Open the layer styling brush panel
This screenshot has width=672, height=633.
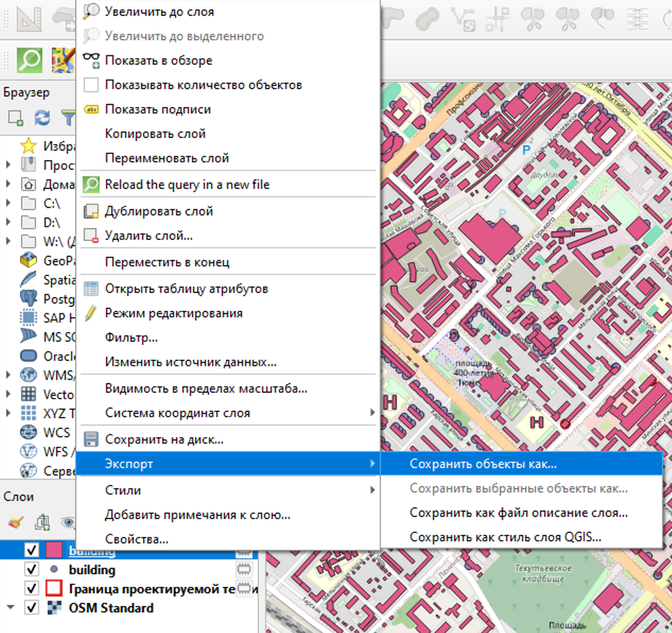[x=16, y=522]
